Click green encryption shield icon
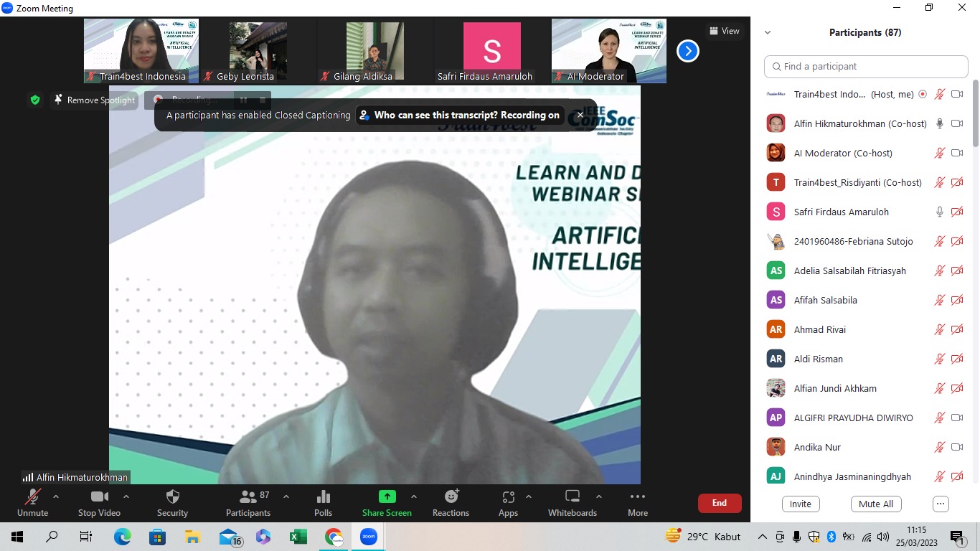 click(35, 100)
